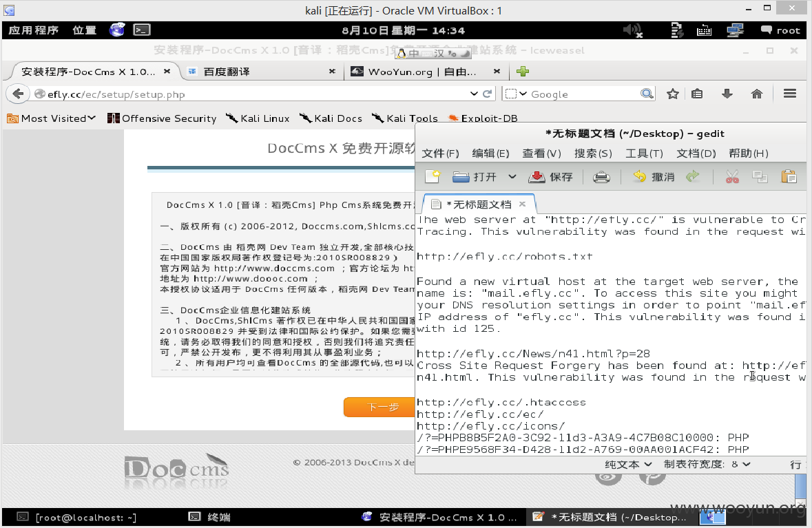This screenshot has width=812, height=528.
Task: Open the gedit 查看(V) menu
Action: [x=542, y=154]
